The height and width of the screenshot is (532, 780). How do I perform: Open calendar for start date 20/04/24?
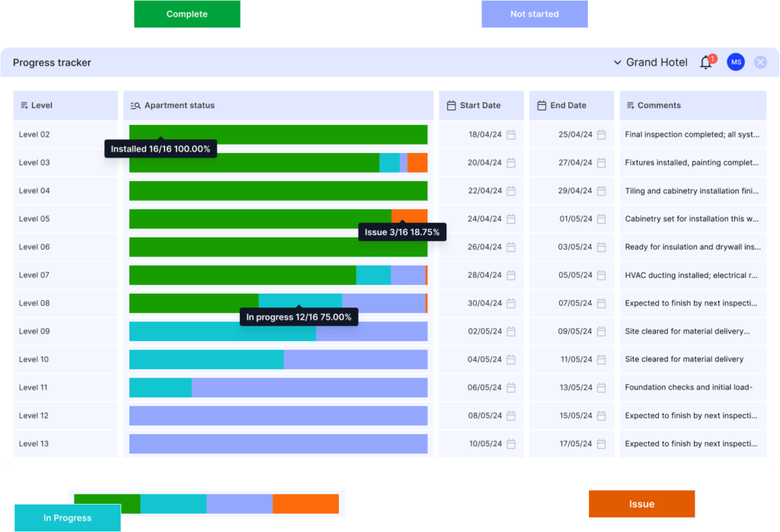(511, 163)
